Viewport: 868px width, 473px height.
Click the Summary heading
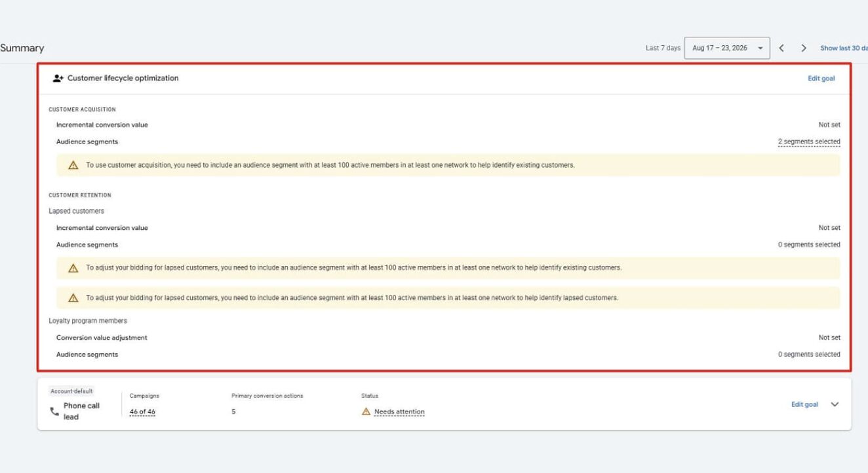click(x=22, y=48)
